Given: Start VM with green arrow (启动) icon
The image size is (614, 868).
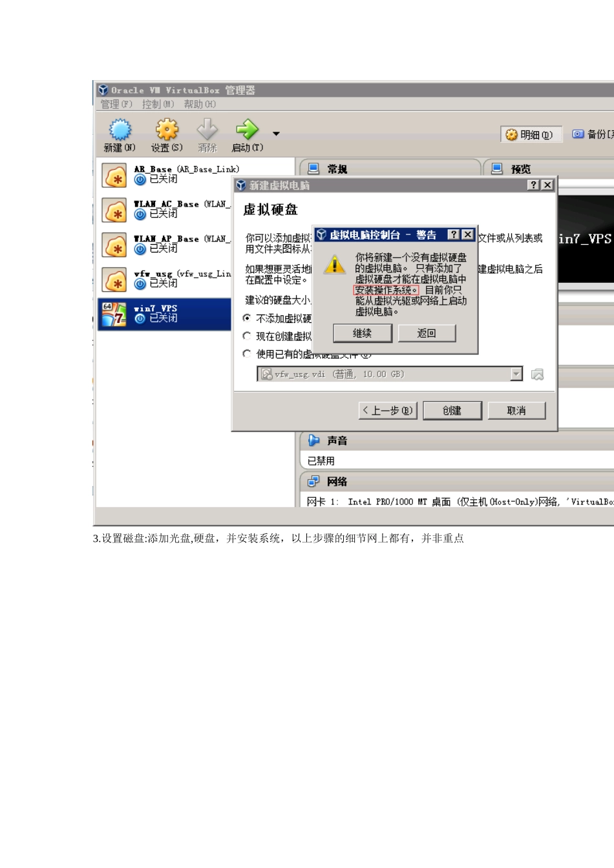Looking at the screenshot, I should pyautogui.click(x=247, y=129).
